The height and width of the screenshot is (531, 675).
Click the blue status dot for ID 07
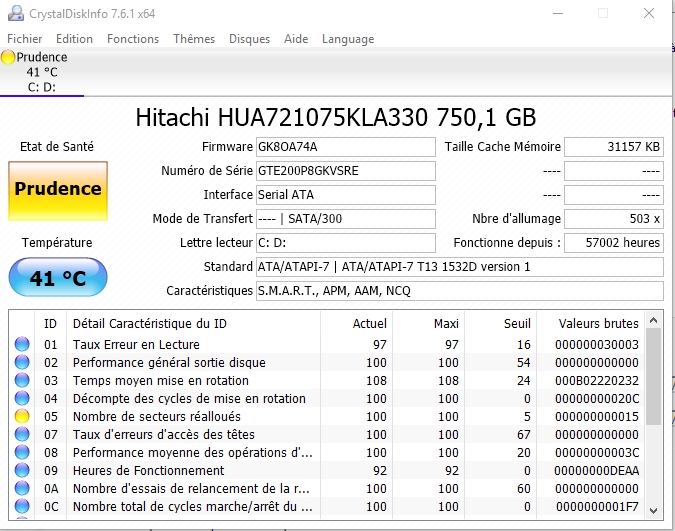tap(22, 435)
